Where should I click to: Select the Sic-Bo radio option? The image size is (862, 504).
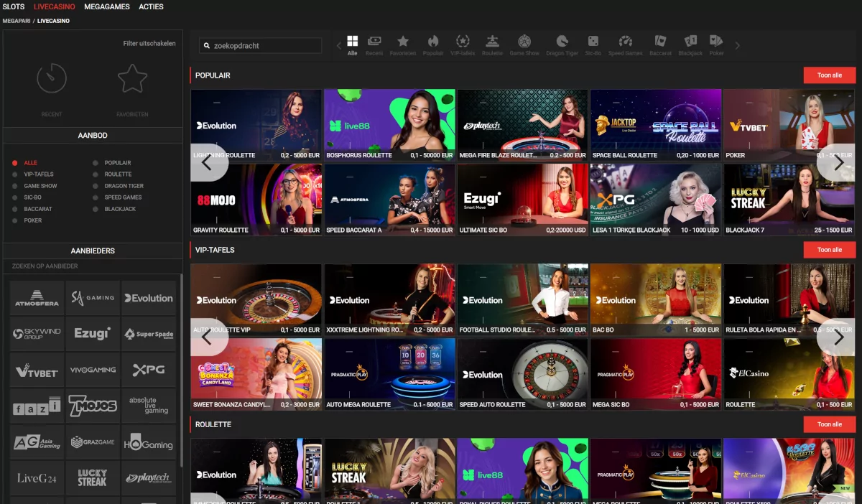(x=15, y=197)
